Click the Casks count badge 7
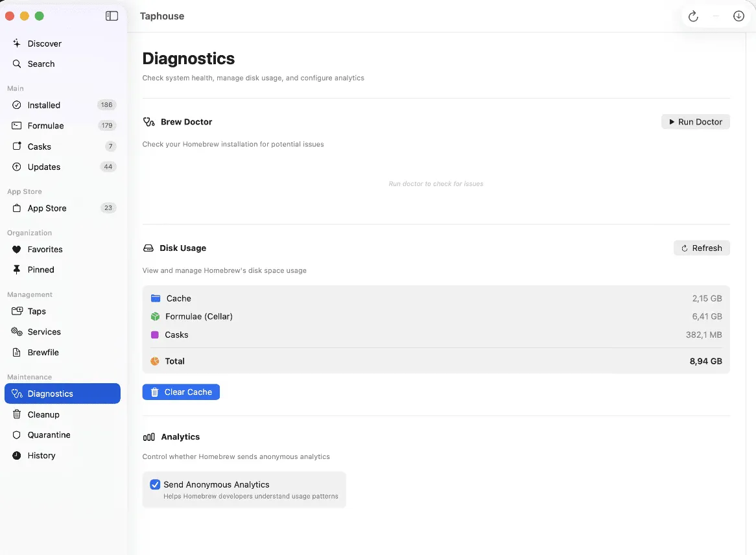 pos(110,146)
